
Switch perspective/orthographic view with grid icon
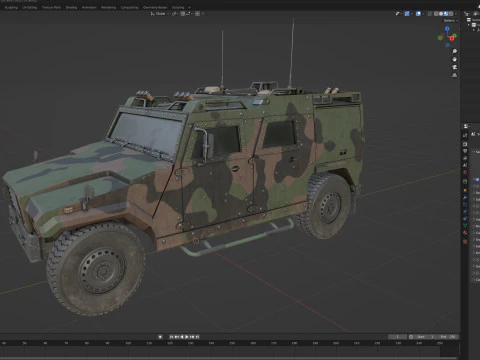pos(455,75)
